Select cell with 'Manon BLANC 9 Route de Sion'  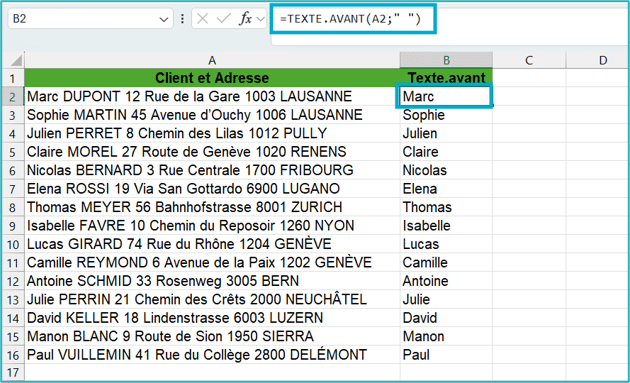(212, 337)
